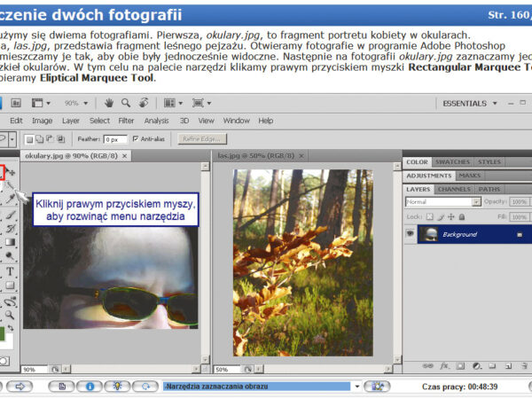This screenshot has height=399, width=532.
Task: Click the next arrow button in tutorial bar
Action: coord(20,387)
